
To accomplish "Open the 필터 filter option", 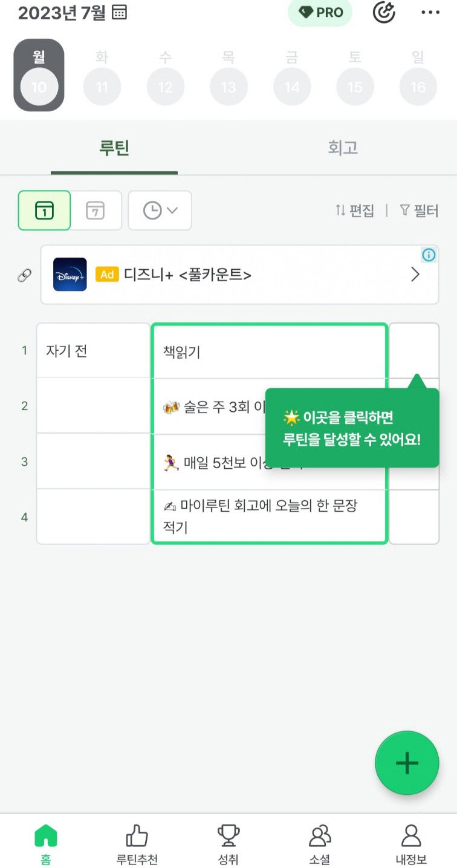I will point(419,210).
